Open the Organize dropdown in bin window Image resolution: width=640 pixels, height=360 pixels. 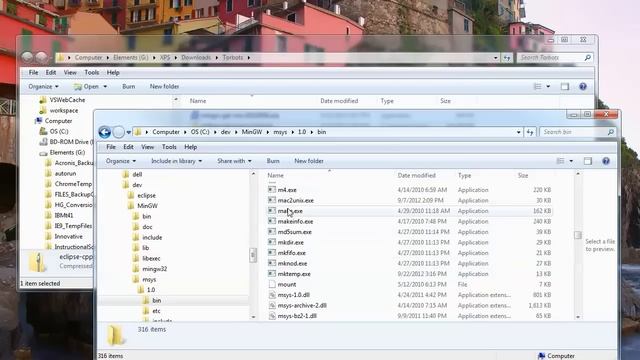(121, 161)
